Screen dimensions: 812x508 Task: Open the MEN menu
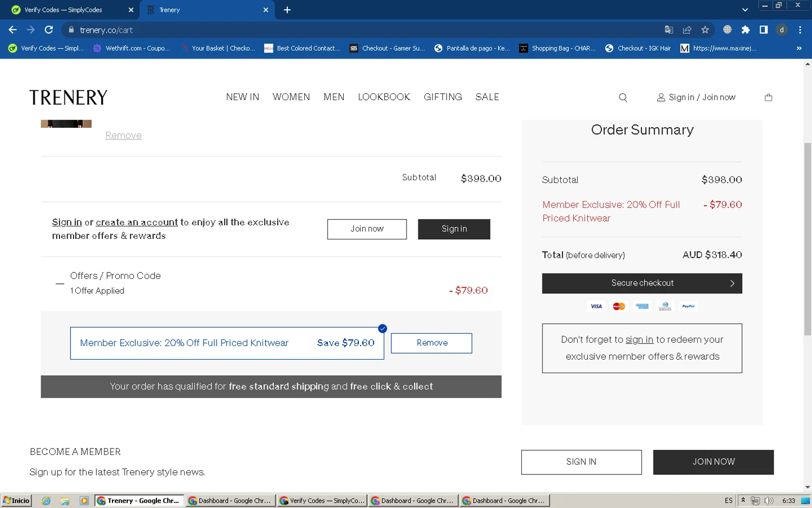pos(334,97)
